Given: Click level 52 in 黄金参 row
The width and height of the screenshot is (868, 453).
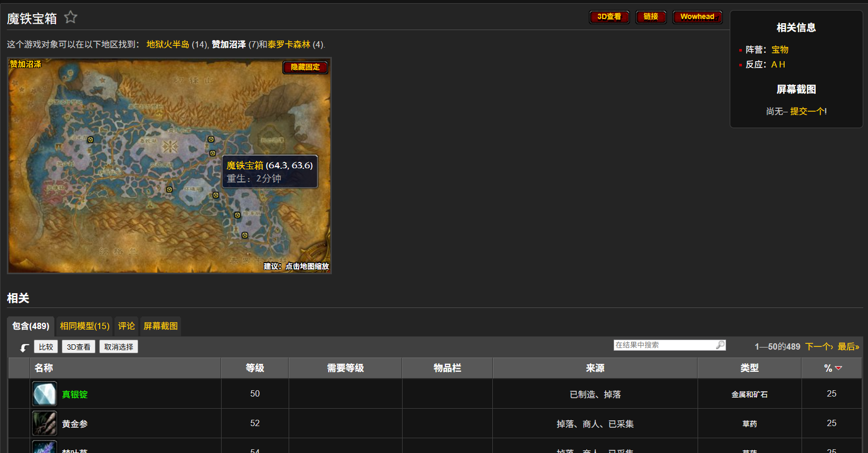Looking at the screenshot, I should [x=255, y=423].
